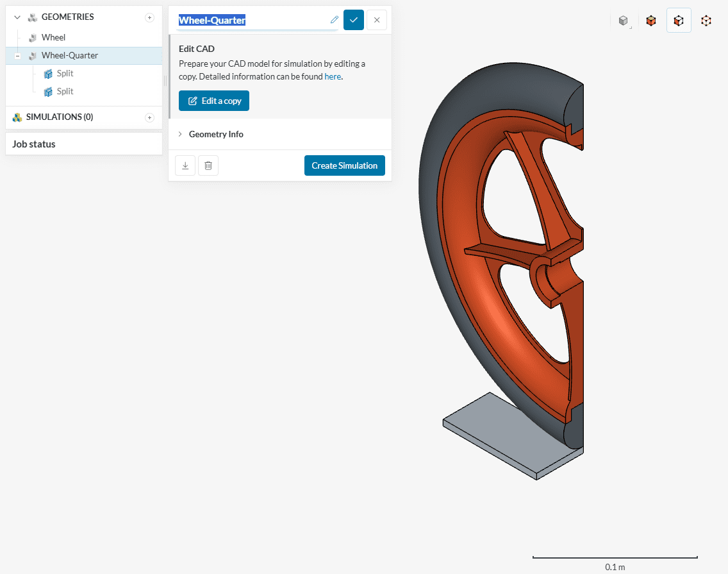Follow the 'here' documentation link

[x=332, y=76]
